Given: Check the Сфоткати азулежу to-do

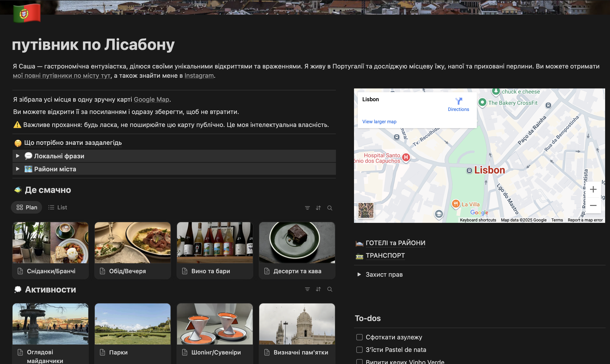Looking at the screenshot, I should point(359,337).
